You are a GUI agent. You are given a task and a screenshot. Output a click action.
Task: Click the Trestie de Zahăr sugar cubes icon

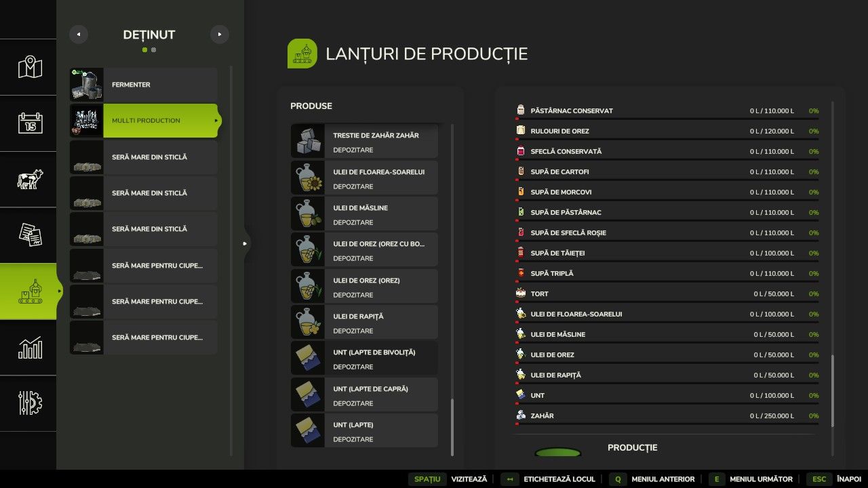point(307,142)
